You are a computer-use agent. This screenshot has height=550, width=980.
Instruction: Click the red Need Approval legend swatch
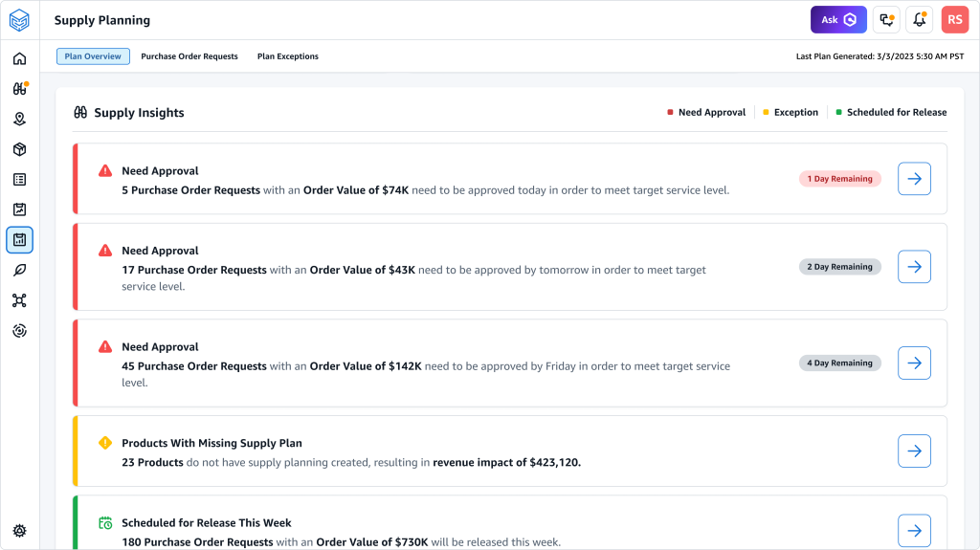(670, 113)
